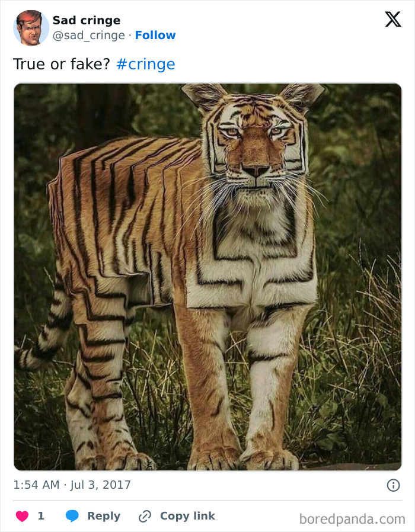Open the Sad cringe profile avatar
The image size is (415, 532).
31,27
